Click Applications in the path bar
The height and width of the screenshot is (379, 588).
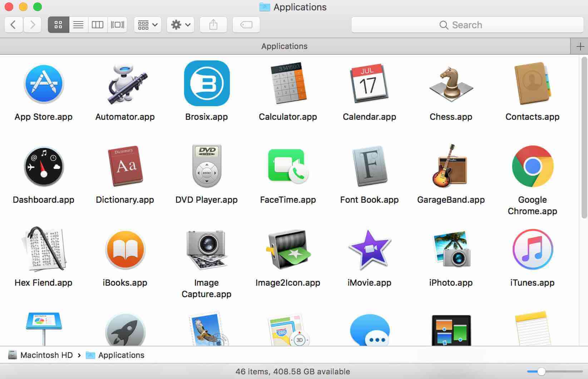click(x=115, y=355)
